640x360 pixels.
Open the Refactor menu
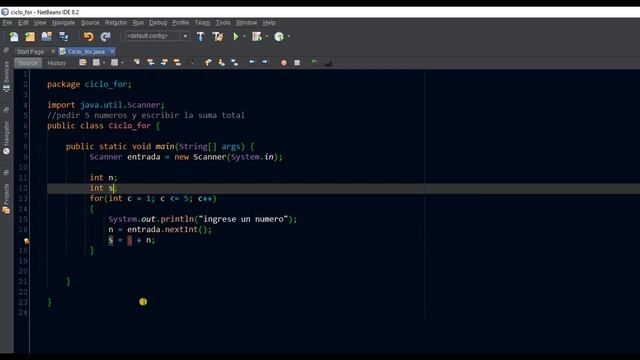coord(116,23)
